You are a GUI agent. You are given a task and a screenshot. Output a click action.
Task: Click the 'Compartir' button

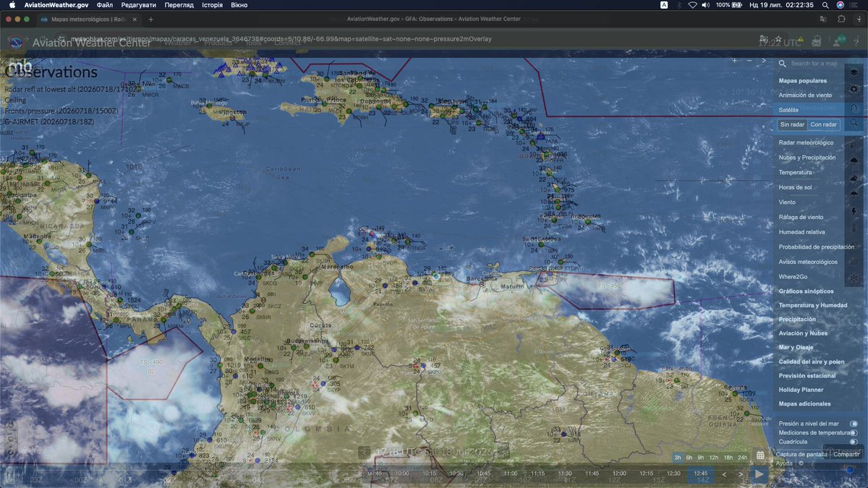(846, 454)
